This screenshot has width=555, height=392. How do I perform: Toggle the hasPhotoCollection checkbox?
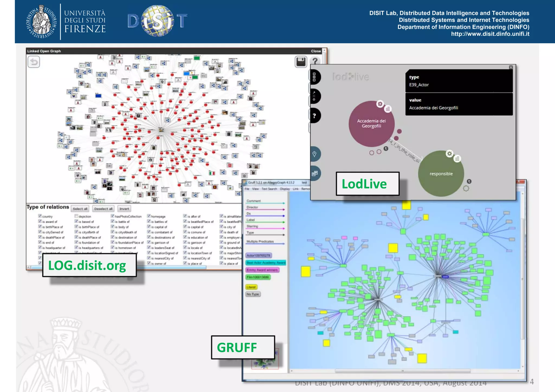pos(112,216)
